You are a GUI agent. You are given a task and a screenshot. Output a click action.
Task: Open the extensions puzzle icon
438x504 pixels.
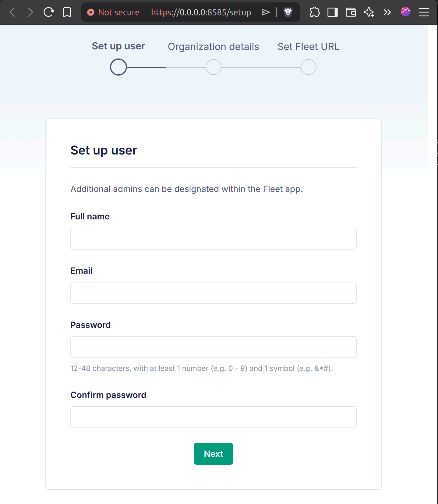pos(314,12)
